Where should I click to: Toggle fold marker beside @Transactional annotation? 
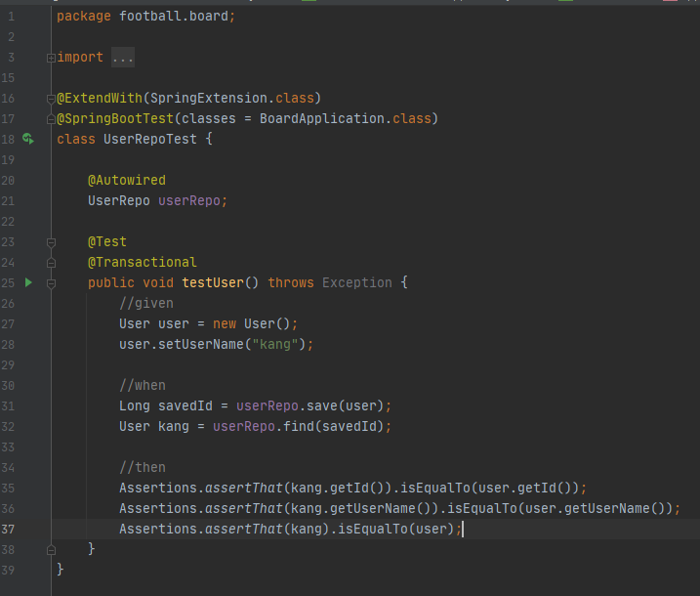click(51, 263)
